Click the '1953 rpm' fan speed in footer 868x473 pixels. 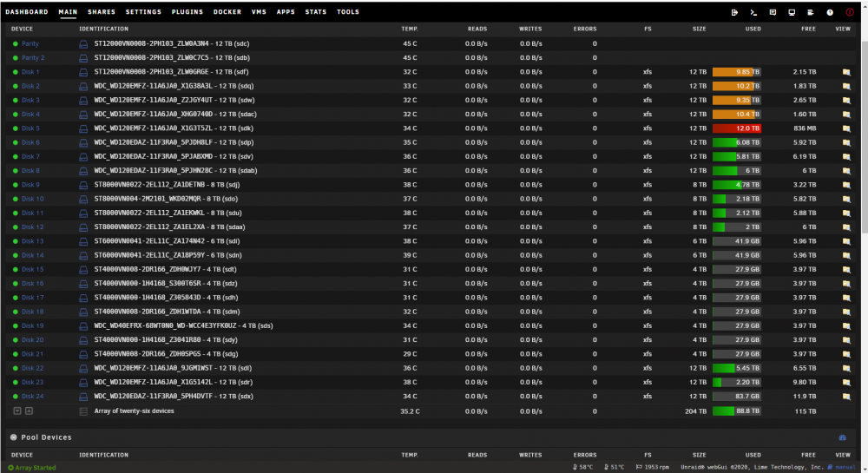(655, 468)
